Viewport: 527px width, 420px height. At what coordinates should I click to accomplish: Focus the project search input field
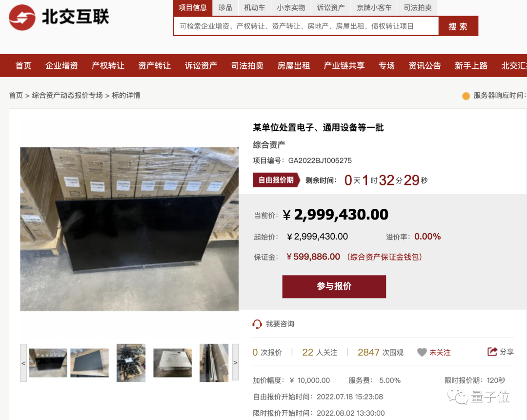[306, 26]
